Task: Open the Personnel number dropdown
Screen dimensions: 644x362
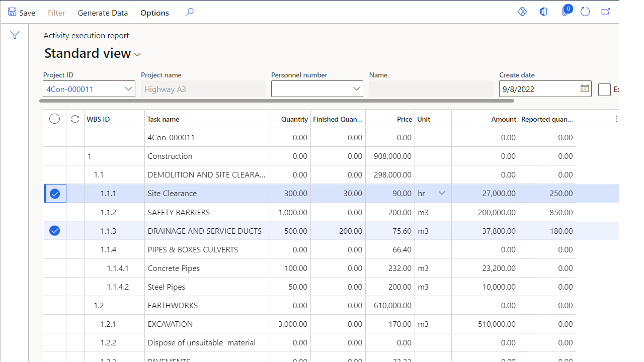Action: pos(356,89)
